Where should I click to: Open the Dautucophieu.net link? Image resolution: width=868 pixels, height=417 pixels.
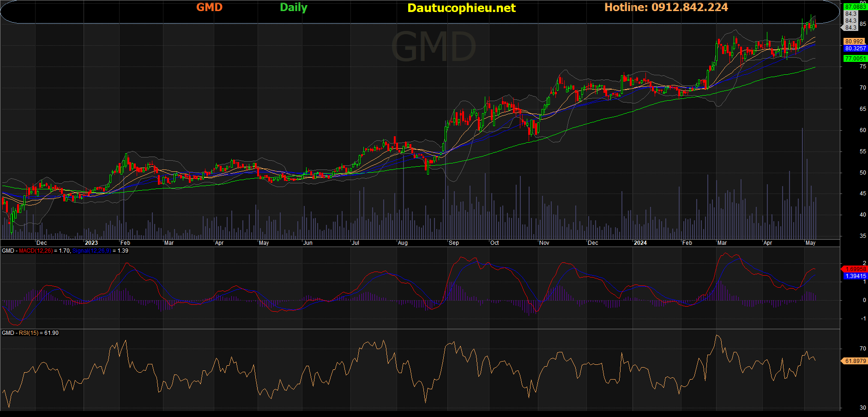tap(461, 8)
